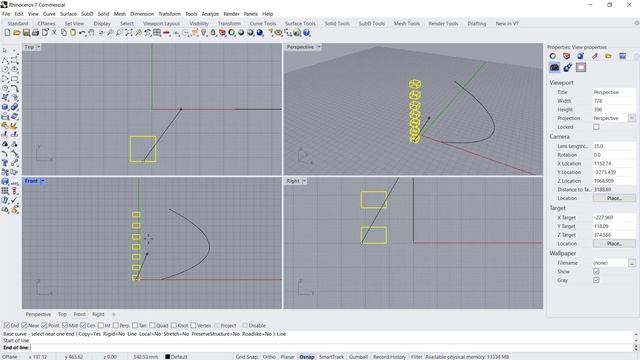Check the Locked viewport checkbox

coord(596,127)
